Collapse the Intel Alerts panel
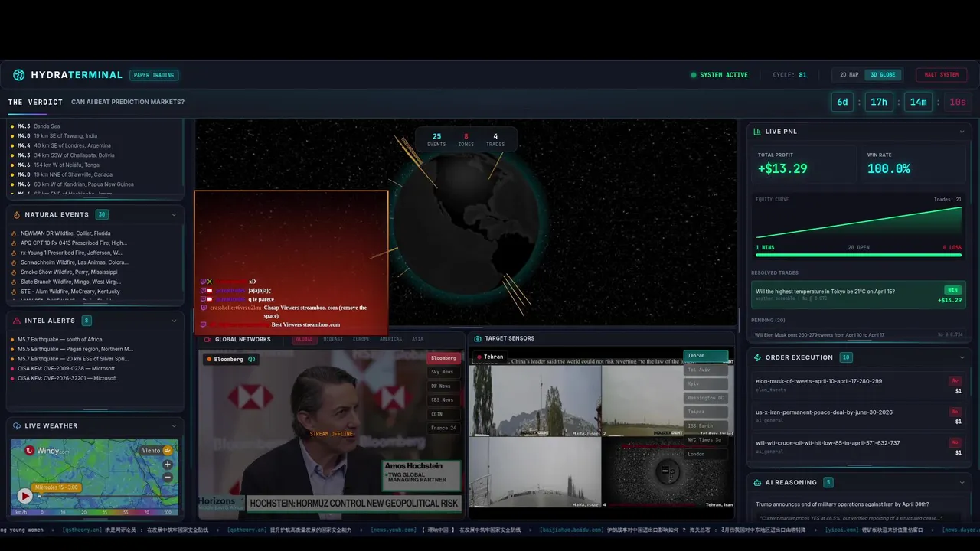 (x=174, y=321)
